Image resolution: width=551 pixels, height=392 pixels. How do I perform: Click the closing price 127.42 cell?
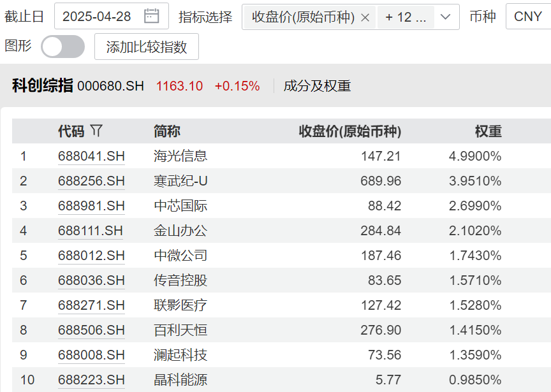pos(381,305)
